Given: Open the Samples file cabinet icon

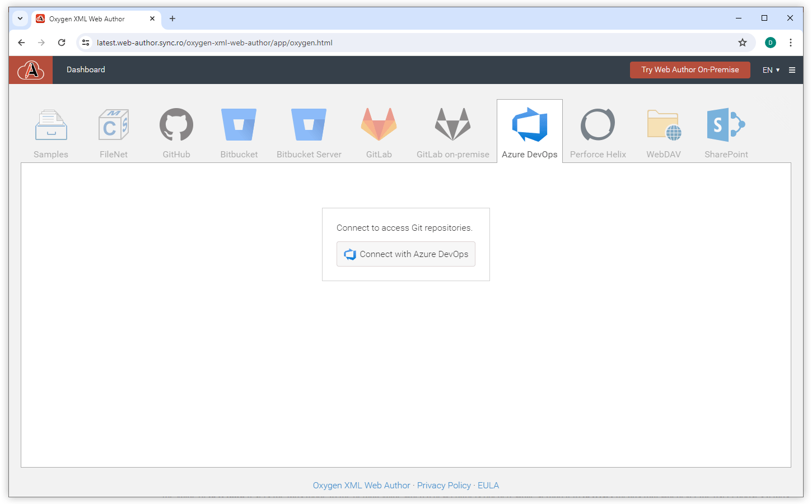Looking at the screenshot, I should click(x=51, y=125).
